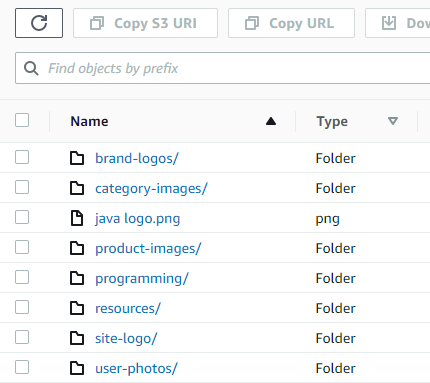Click the Folder type cell of resources/
The image size is (430, 383).
coord(336,308)
